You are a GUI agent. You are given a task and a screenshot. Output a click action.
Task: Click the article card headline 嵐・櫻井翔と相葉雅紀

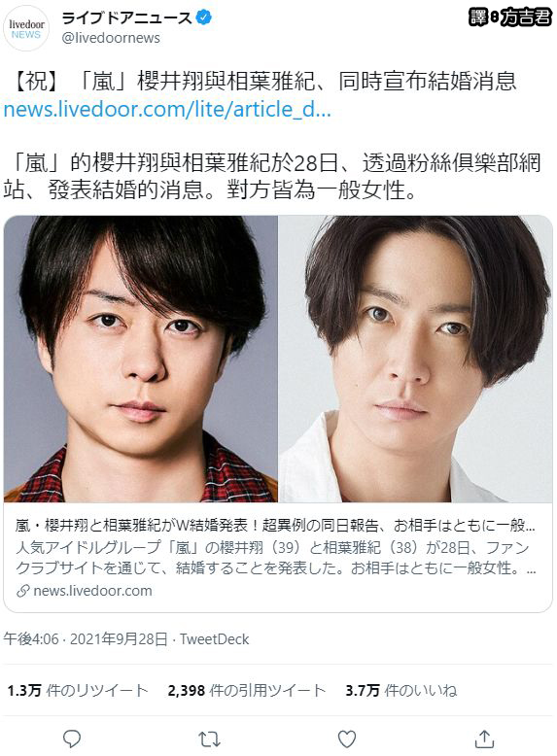point(275,526)
